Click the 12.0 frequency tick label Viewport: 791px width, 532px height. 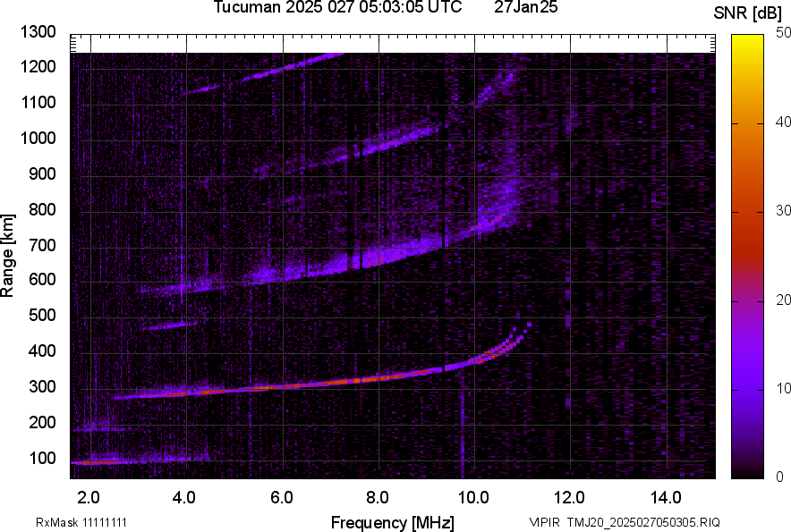click(x=569, y=497)
